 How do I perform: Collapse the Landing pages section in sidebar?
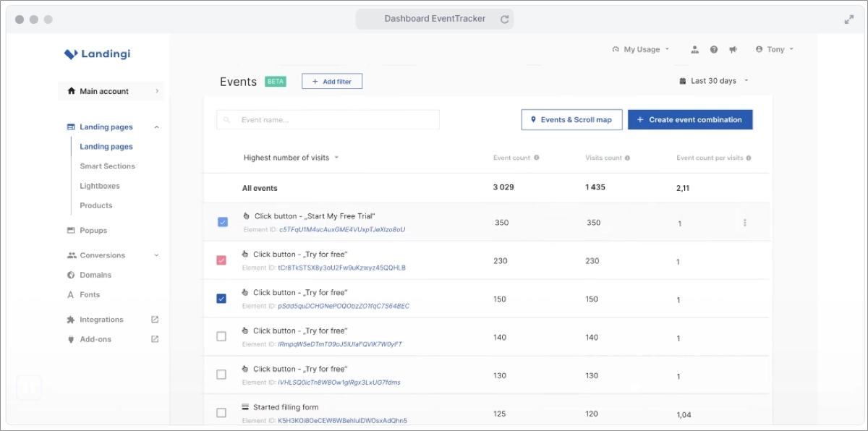coord(157,127)
